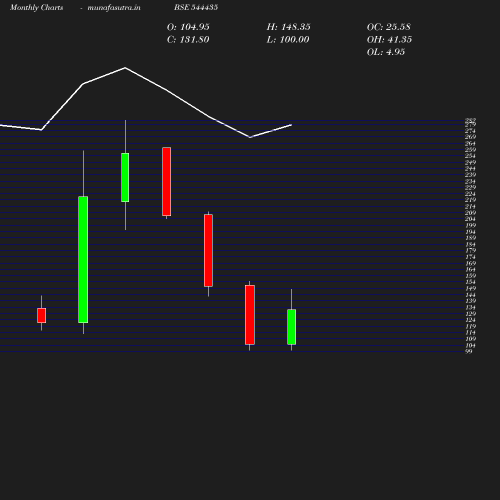Click the price axis label '169'
Viewport: 500px width, 500px height.
click(x=470, y=263)
